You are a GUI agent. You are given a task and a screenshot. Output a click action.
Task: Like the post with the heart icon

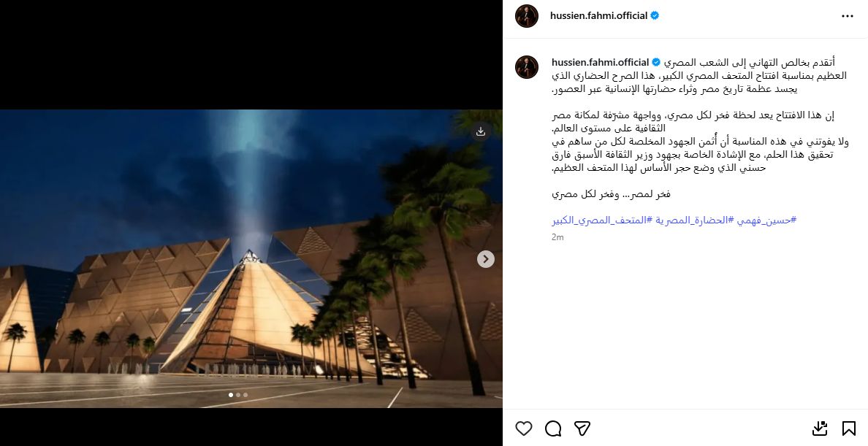click(x=524, y=428)
